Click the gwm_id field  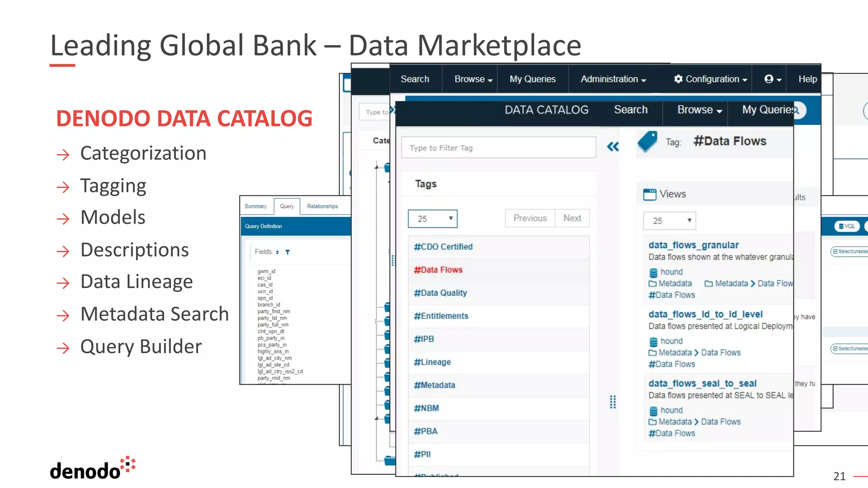266,272
